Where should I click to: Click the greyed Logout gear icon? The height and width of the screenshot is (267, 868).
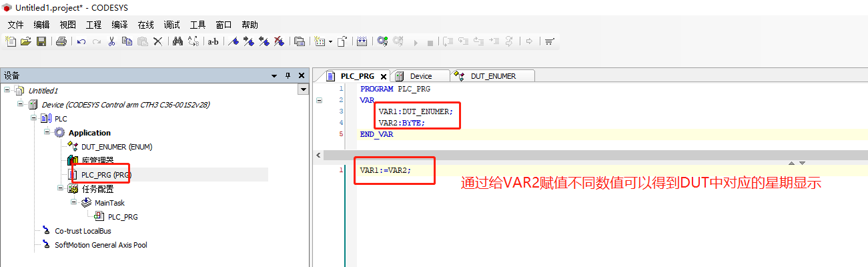(x=398, y=41)
